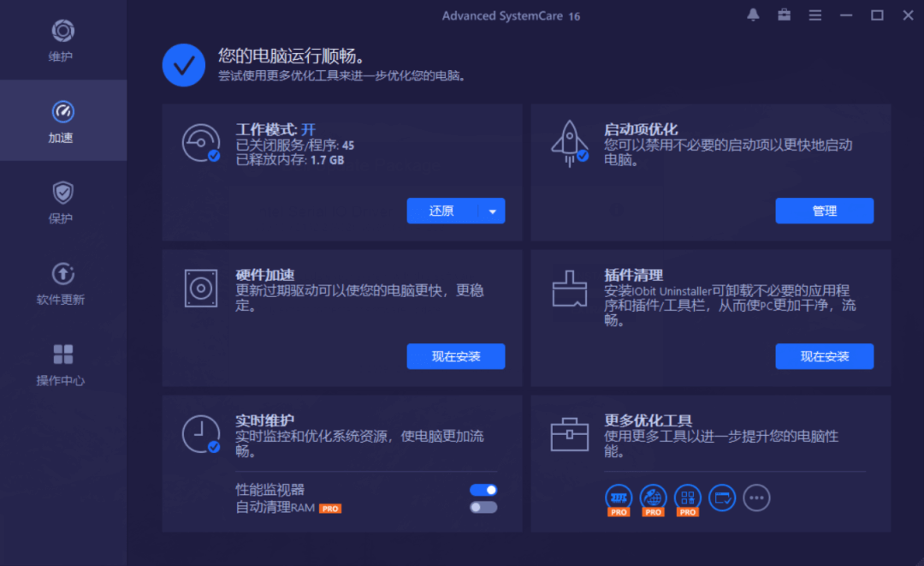Click the 实时维护 clock icon with checkmark
This screenshot has width=924, height=566.
click(x=201, y=434)
